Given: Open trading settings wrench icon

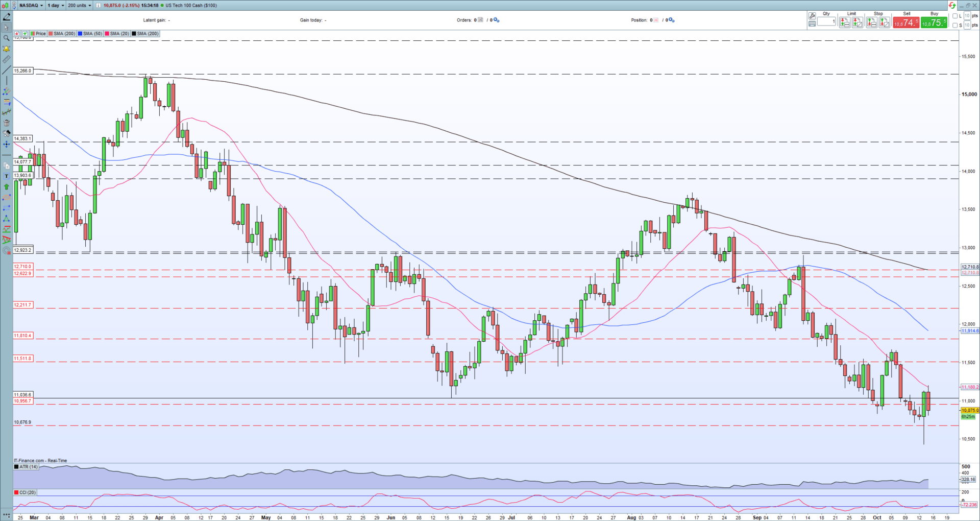Looking at the screenshot, I should (x=812, y=16).
